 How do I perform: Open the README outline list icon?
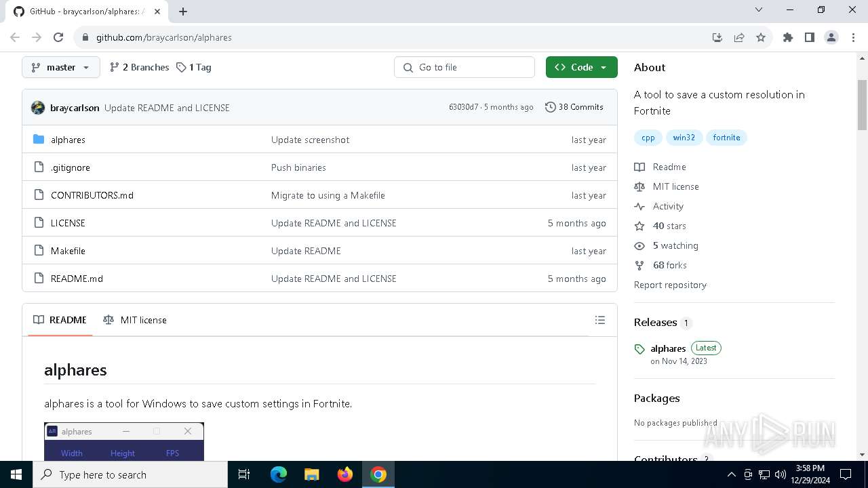pos(599,320)
